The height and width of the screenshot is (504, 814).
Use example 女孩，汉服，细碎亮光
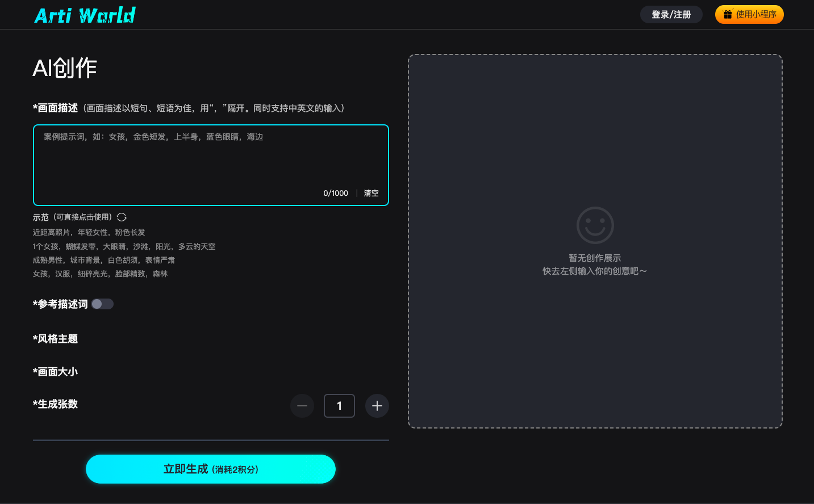[x=101, y=274]
